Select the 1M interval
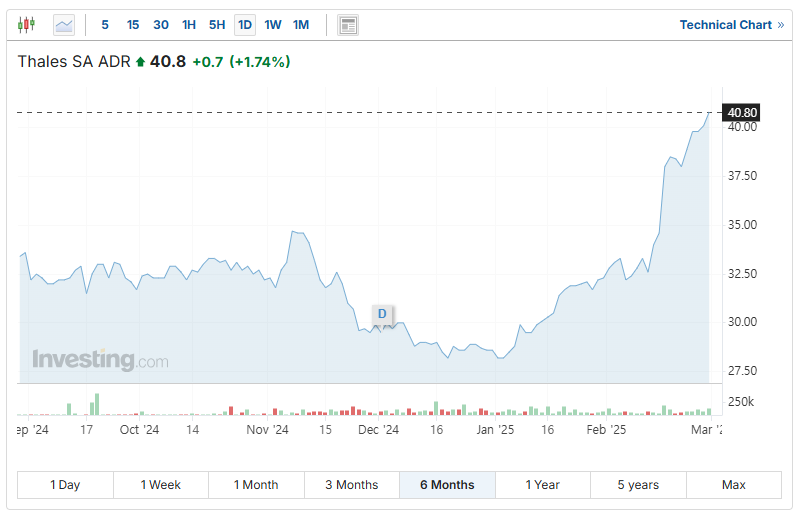 pyautogui.click(x=301, y=24)
